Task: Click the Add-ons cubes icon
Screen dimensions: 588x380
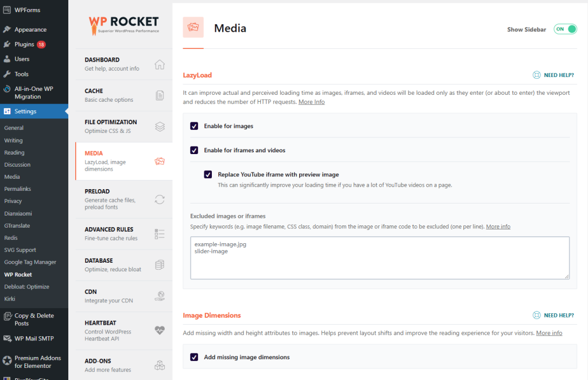Action: 160,365
